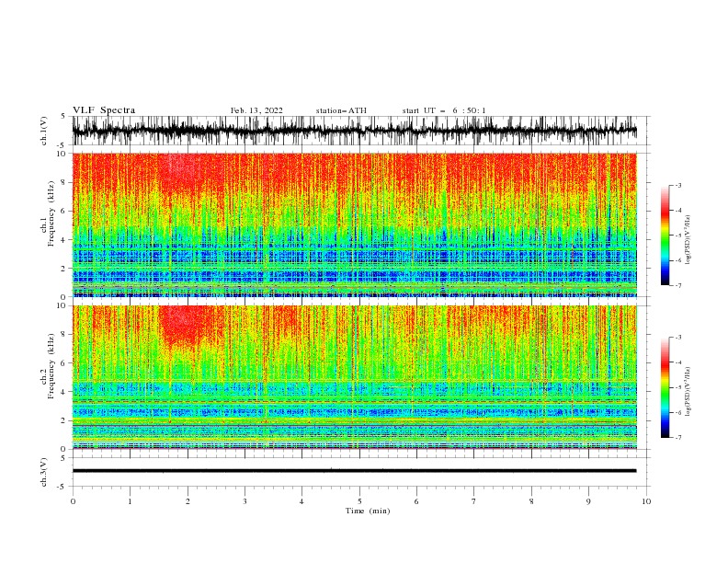Click tick label "4" on the Time axis
Viewport: 728px width, 563px height.
[x=301, y=501]
